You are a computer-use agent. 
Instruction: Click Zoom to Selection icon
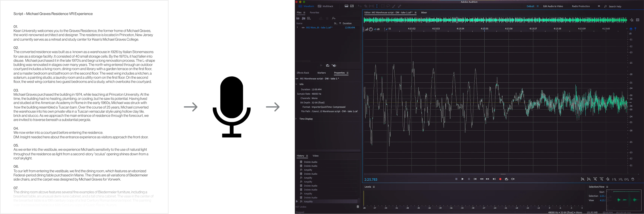[x=627, y=179]
